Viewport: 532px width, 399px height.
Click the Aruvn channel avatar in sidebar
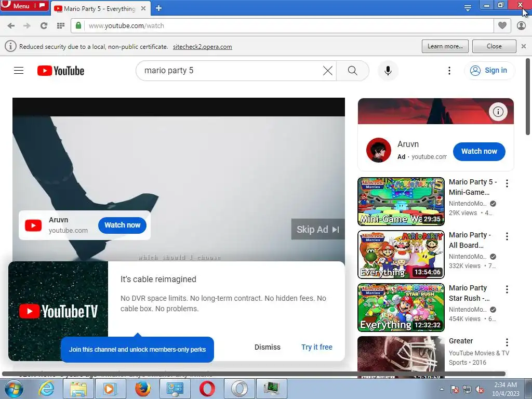(x=379, y=150)
